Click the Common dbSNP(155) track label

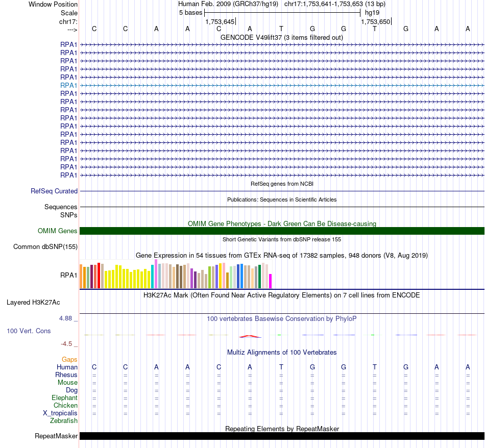point(45,247)
